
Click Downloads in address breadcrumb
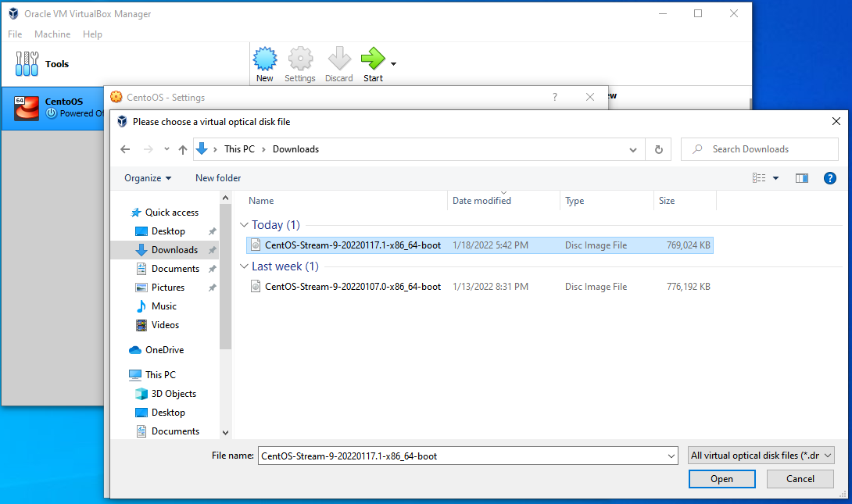(295, 149)
